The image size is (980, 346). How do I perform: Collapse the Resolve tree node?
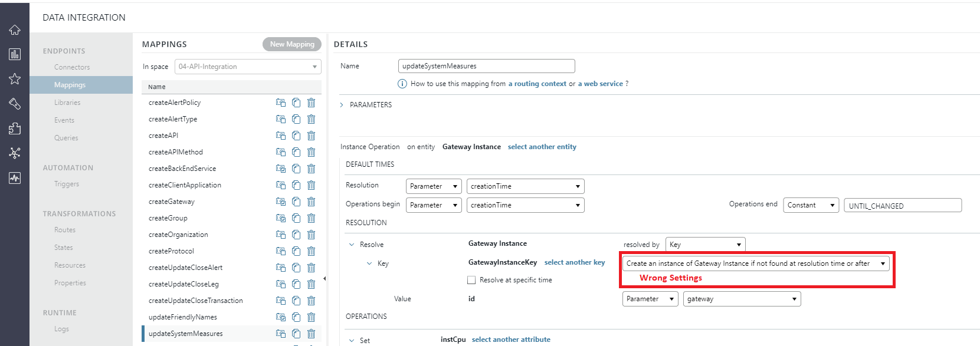[352, 245]
